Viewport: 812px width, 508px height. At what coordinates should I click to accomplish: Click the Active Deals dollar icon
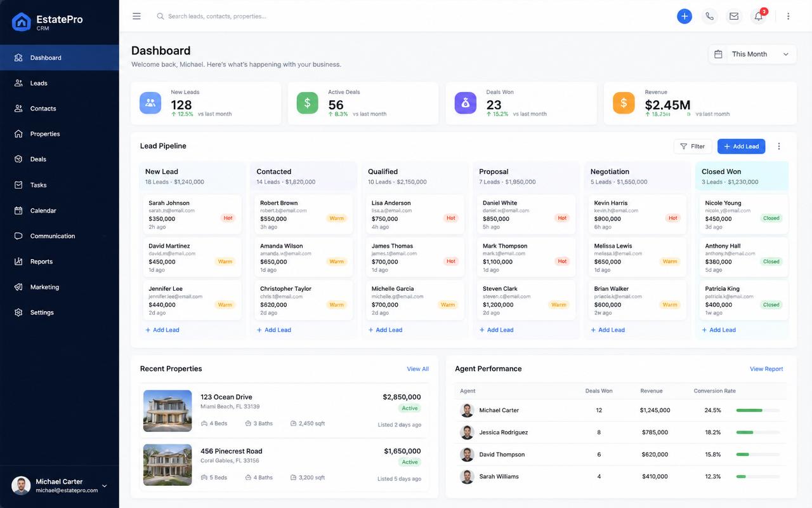pos(308,103)
